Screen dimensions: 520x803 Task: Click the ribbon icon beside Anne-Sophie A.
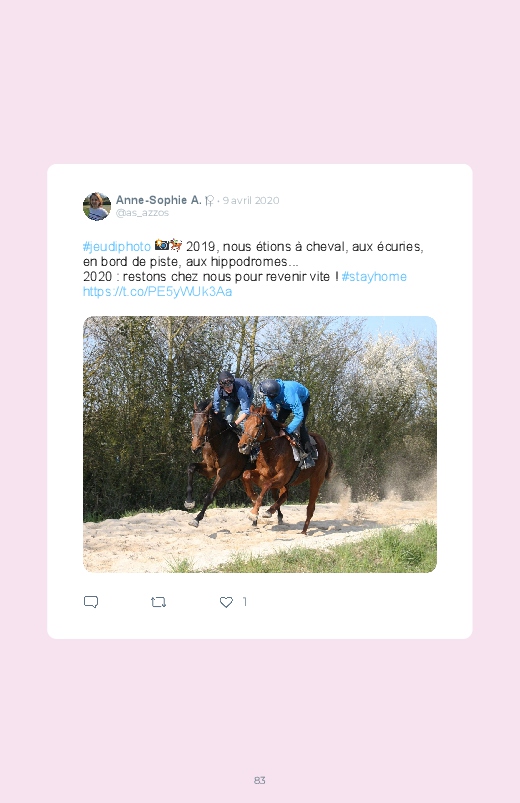209,201
